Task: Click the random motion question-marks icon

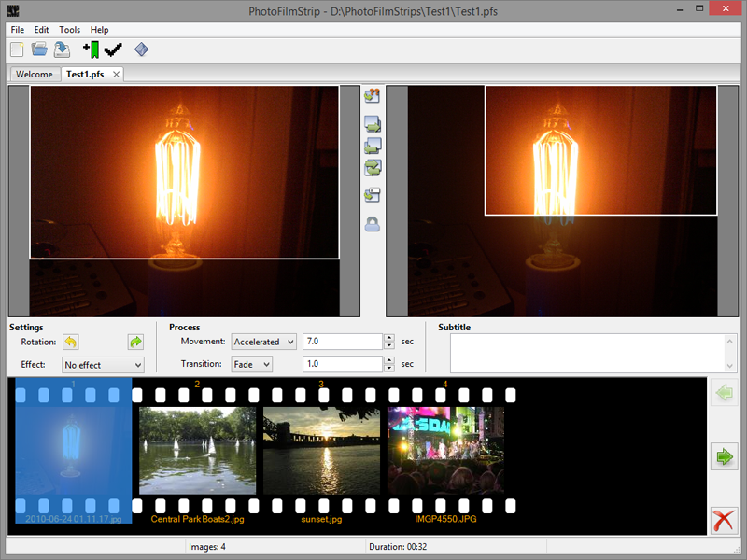Action: [373, 95]
